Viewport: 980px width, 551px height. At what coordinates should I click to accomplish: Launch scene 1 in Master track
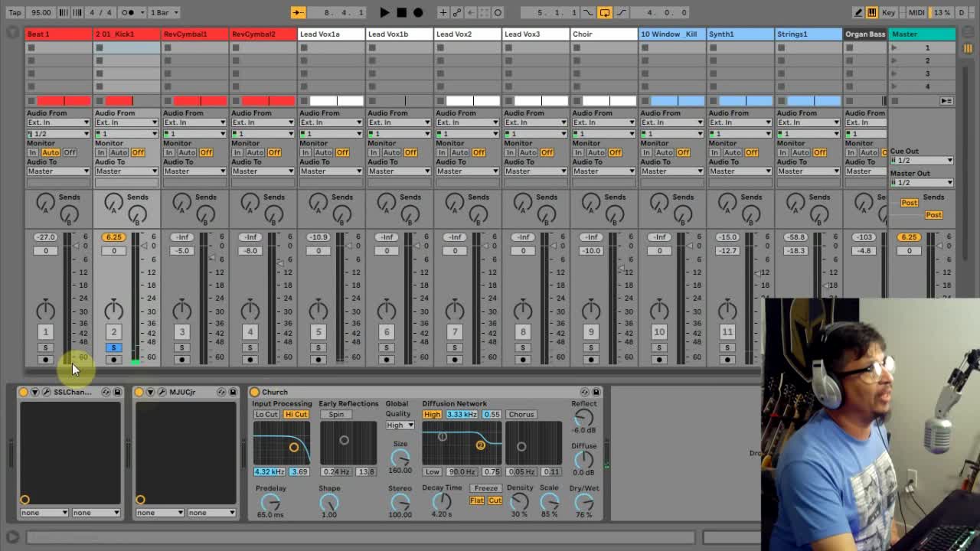[x=893, y=47]
